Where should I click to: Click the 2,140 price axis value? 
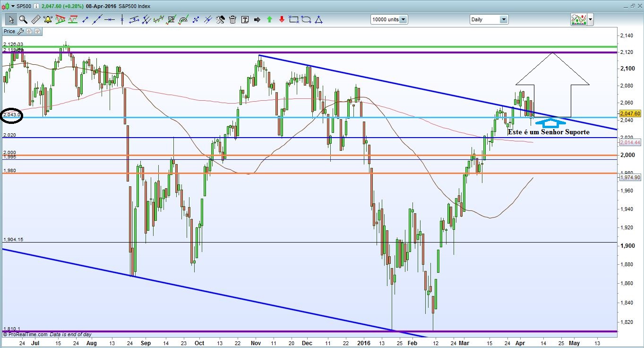pos(626,35)
